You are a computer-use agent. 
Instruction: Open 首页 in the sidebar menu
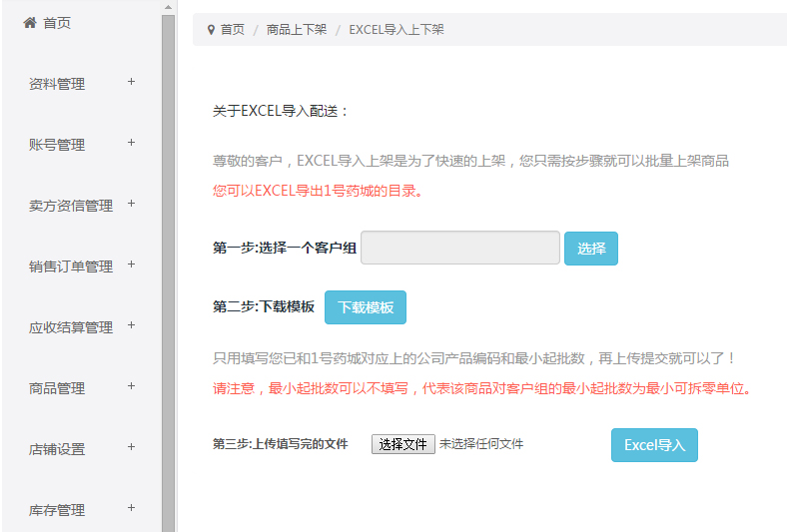pos(57,23)
